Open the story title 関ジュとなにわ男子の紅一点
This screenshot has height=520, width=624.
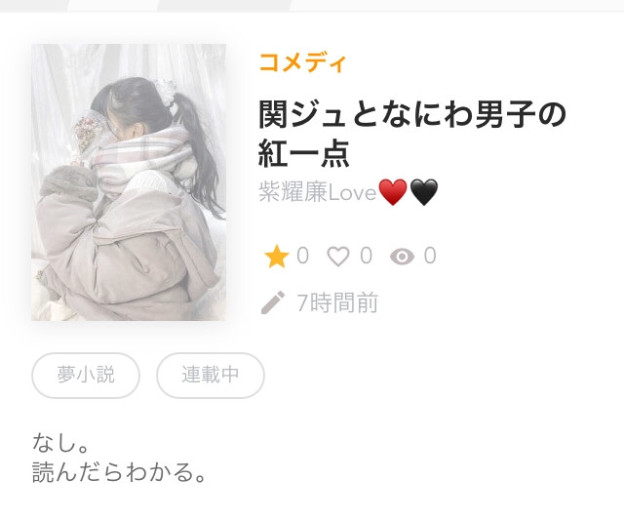click(x=412, y=134)
